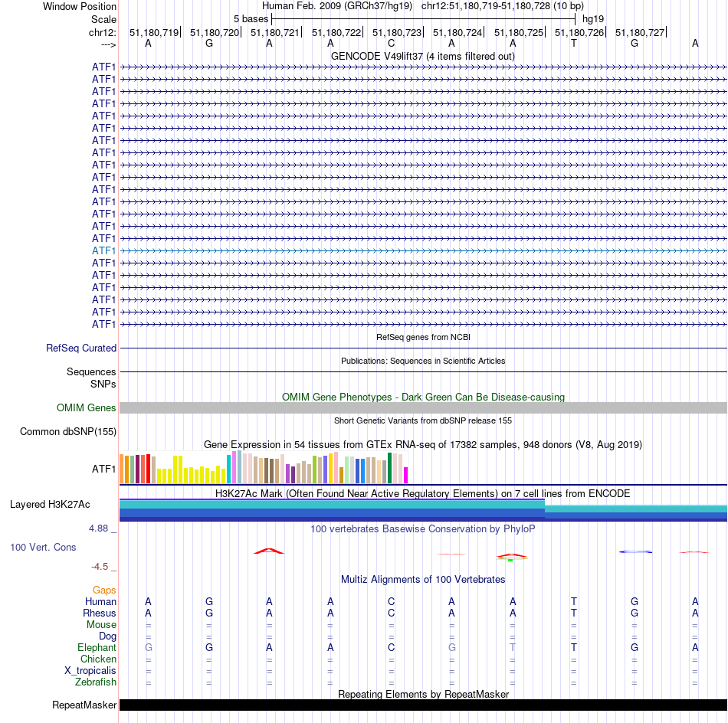Click the Mouse alignment row label
This screenshot has width=728, height=723.
tap(101, 625)
